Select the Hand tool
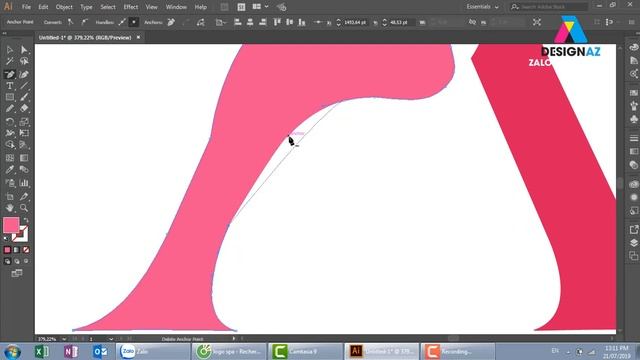 (10, 208)
